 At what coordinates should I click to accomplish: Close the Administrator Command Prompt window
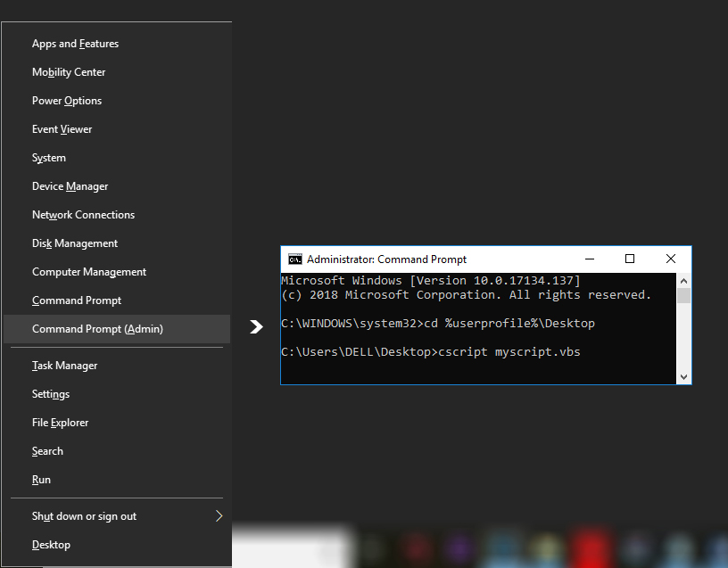click(x=671, y=259)
